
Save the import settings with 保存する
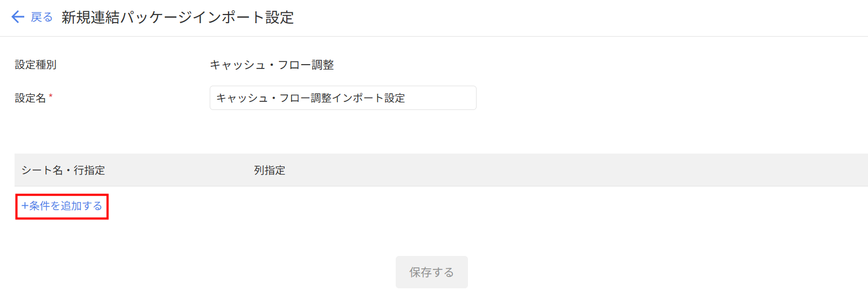pos(431,272)
